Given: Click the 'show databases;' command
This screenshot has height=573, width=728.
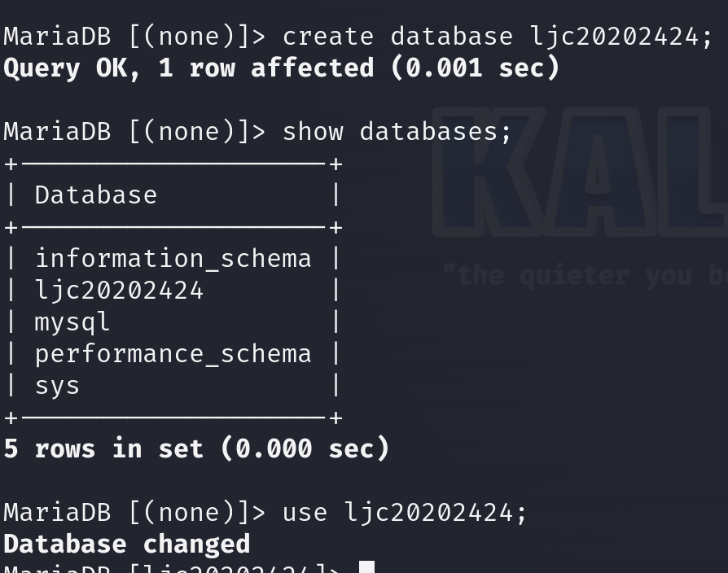Looking at the screenshot, I should click(x=397, y=131).
